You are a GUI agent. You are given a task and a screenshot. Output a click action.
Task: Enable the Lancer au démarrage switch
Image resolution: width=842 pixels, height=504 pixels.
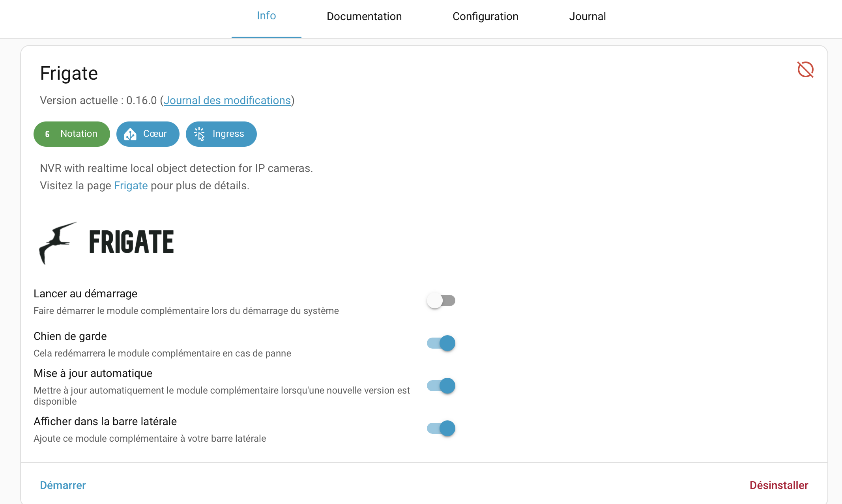tap(441, 301)
